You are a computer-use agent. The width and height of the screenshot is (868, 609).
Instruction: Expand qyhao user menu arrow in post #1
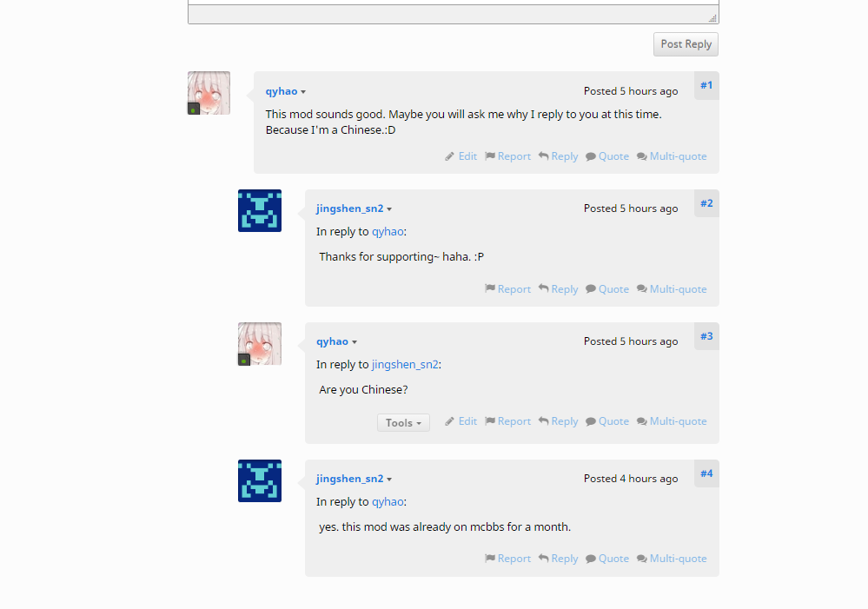coord(303,92)
